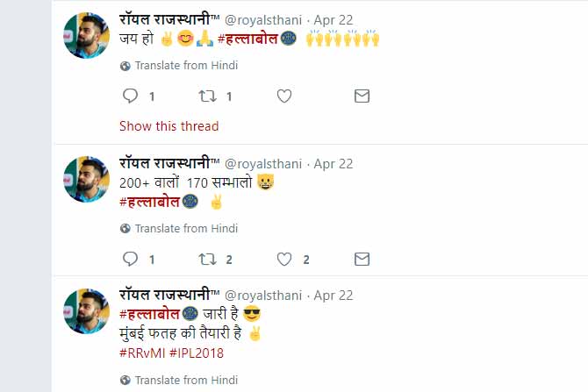Reply to the 'जय हो' tweet
Viewport: 588px width, 392px height.
click(x=130, y=96)
